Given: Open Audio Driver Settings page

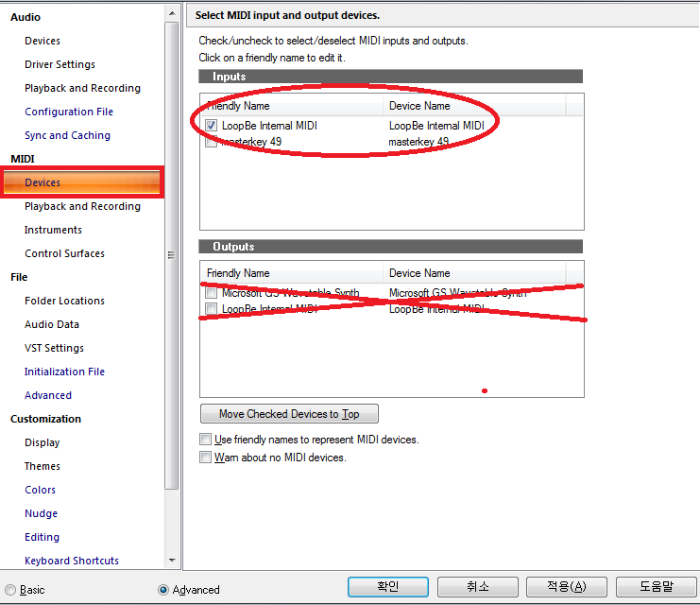Looking at the screenshot, I should [60, 64].
